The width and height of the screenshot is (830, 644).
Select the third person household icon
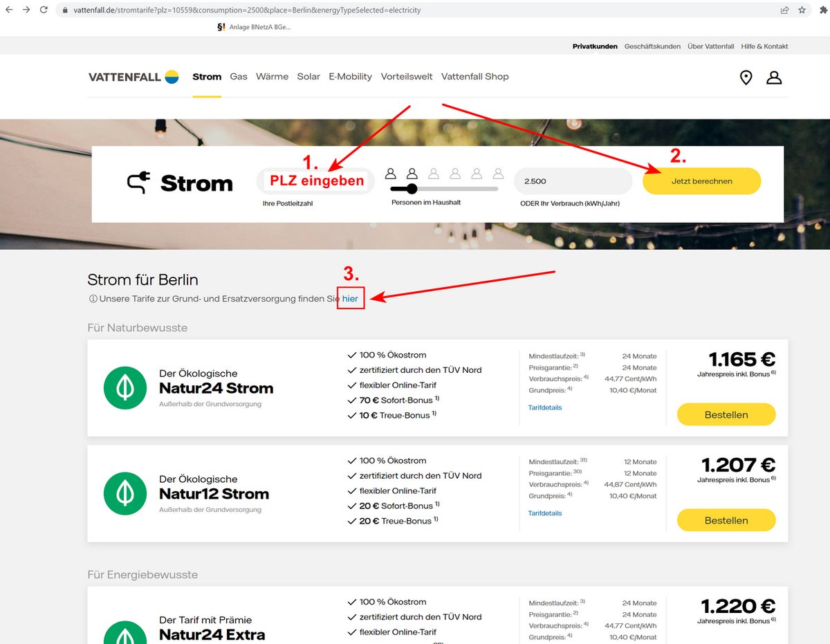coord(434,173)
